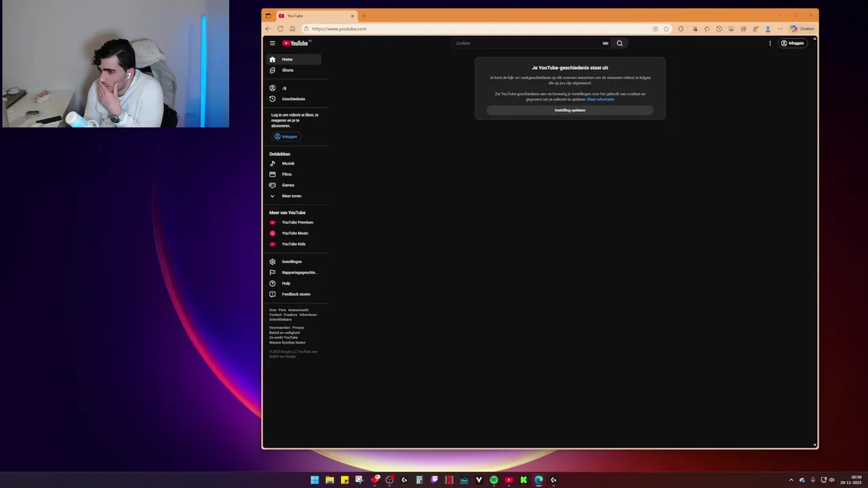Screen dimensions: 868x488
Task: Open YouTube Music link
Action: pyautogui.click(x=294, y=233)
